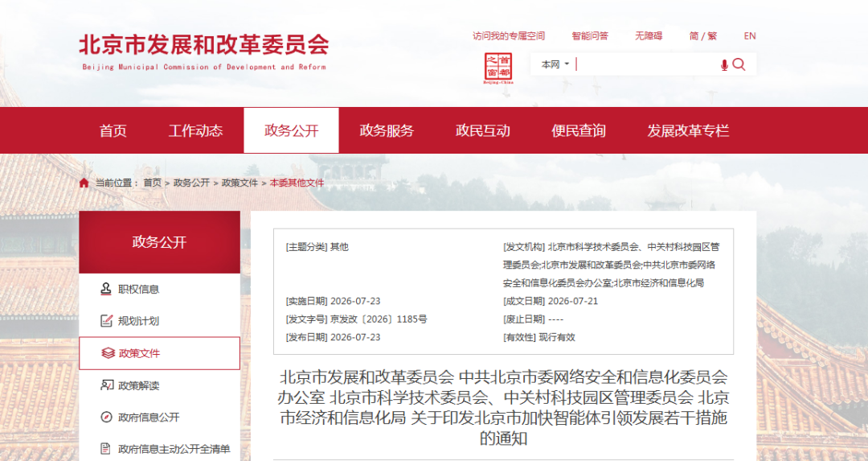Image resolution: width=868 pixels, height=461 pixels.
Task: Click the 政府信息公开 compass icon
Action: 106,418
